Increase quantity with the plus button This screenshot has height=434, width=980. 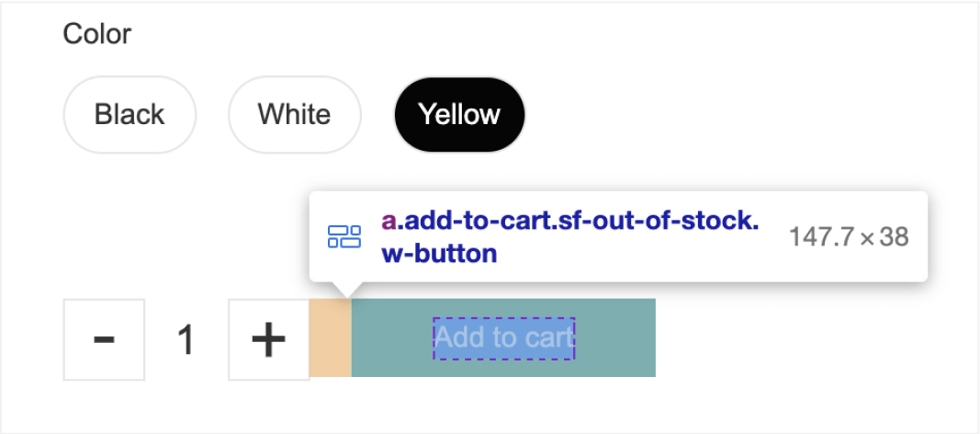point(268,339)
